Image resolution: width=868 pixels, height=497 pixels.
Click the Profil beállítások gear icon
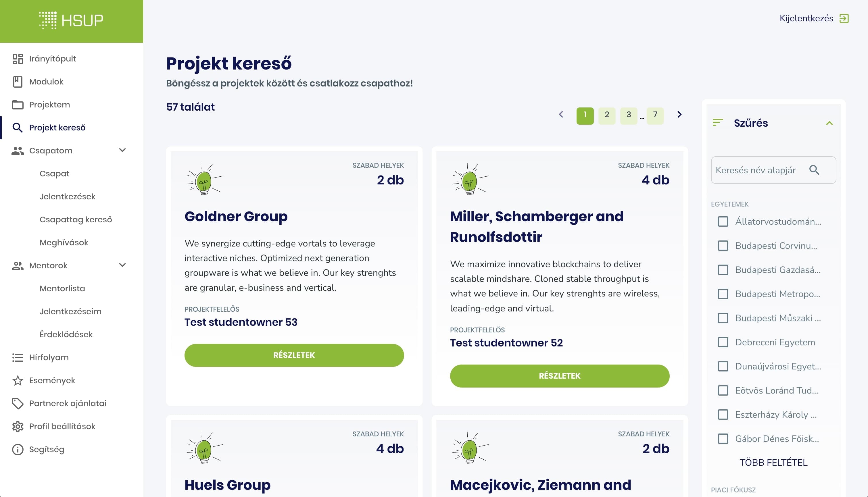(18, 426)
